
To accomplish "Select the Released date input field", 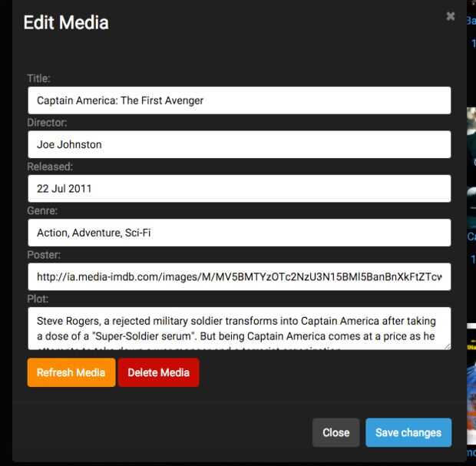I will (x=240, y=189).
